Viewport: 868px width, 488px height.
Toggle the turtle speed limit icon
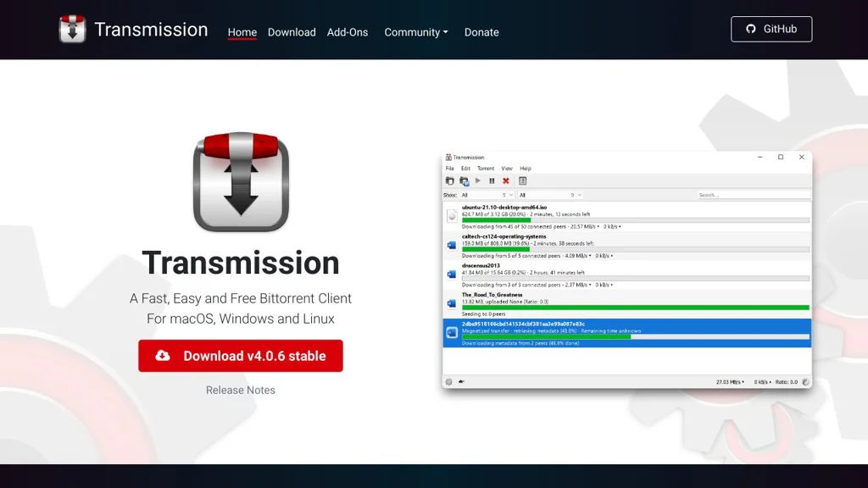461,382
